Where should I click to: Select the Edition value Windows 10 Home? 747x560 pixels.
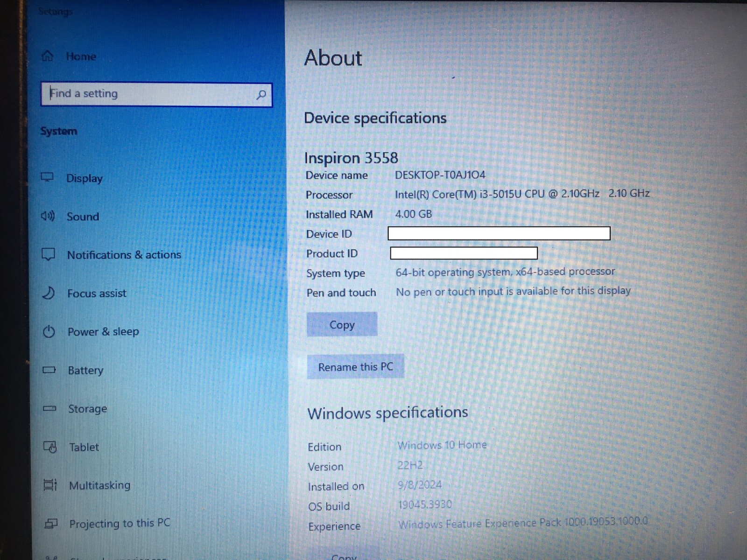[x=442, y=445]
